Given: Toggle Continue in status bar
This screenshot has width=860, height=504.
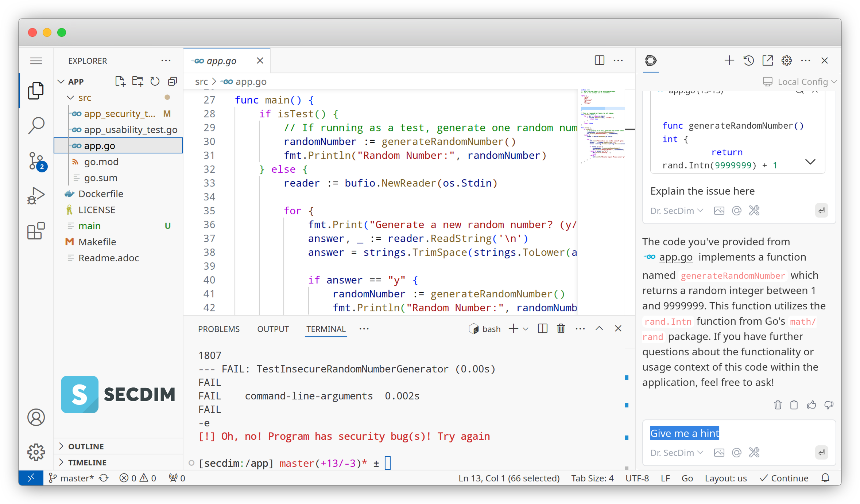Looking at the screenshot, I should pyautogui.click(x=784, y=478).
